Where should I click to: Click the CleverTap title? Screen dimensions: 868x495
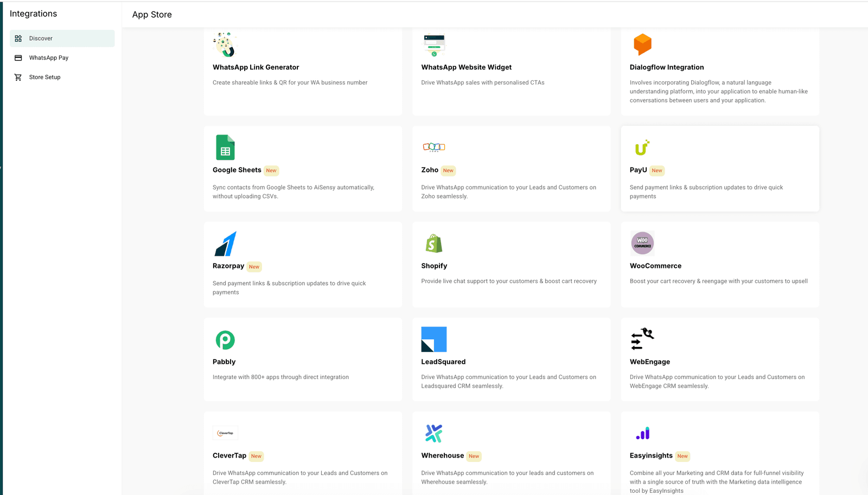point(229,455)
